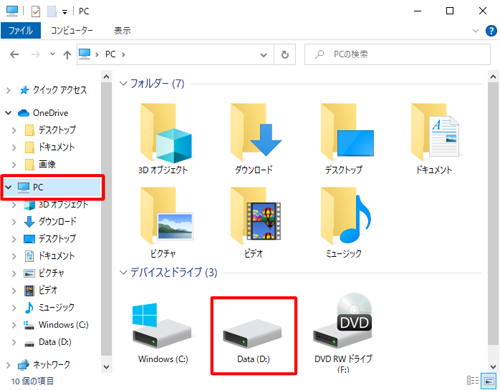Screen dimensions: 500x390
Task: Open the ファイル menu tab
Action: coord(21,31)
